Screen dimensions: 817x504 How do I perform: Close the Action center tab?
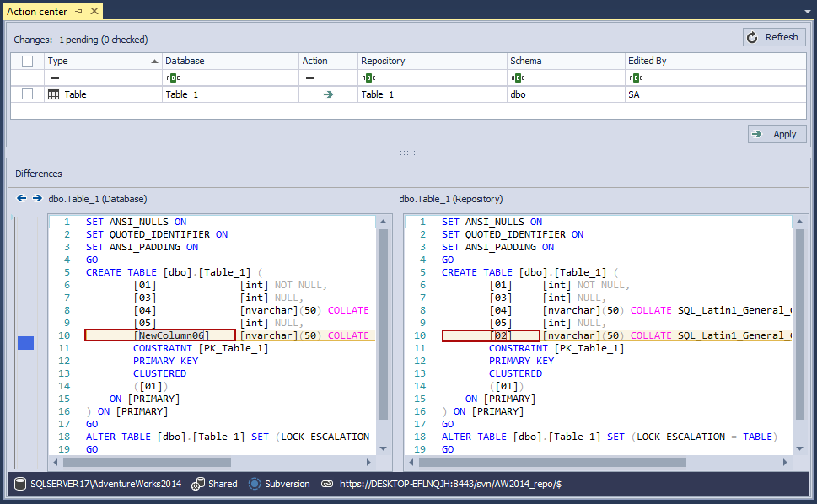(x=94, y=12)
